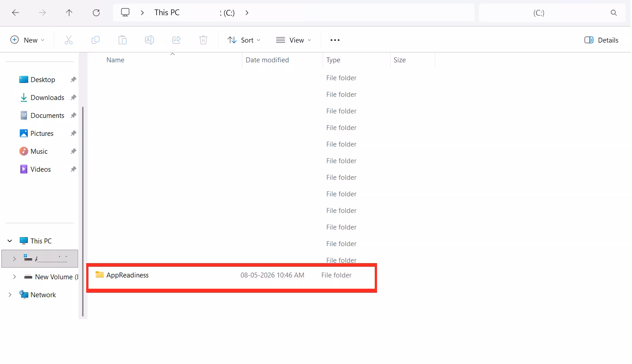The image size is (632, 364).
Task: Click the chevron after (C:) in breadcrumb
Action: (x=247, y=13)
